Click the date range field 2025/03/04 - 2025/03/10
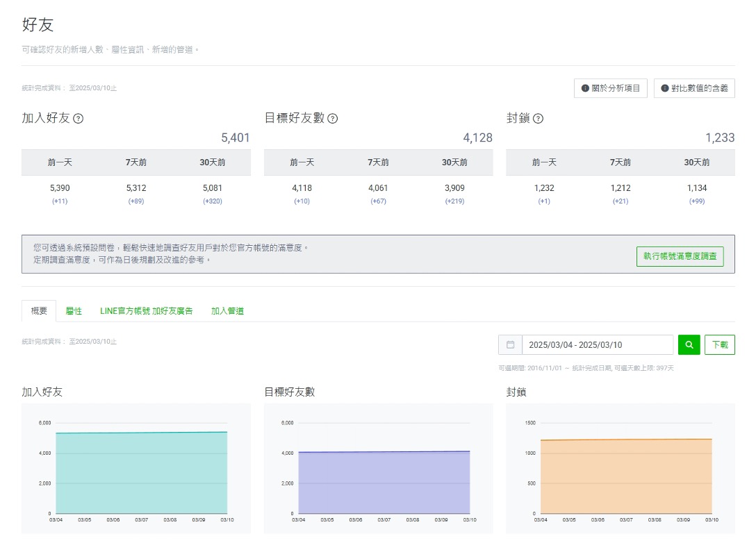The image size is (756, 543). click(x=597, y=345)
